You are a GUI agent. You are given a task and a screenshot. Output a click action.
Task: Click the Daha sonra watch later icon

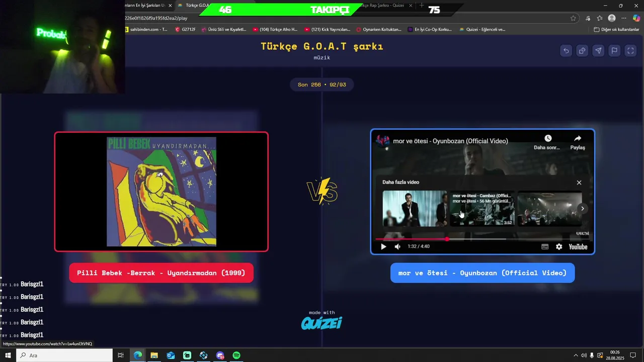(547, 138)
